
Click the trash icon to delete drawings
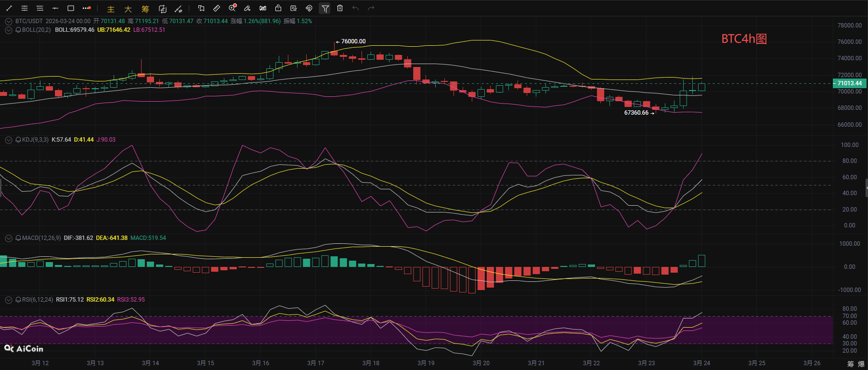coord(340,8)
